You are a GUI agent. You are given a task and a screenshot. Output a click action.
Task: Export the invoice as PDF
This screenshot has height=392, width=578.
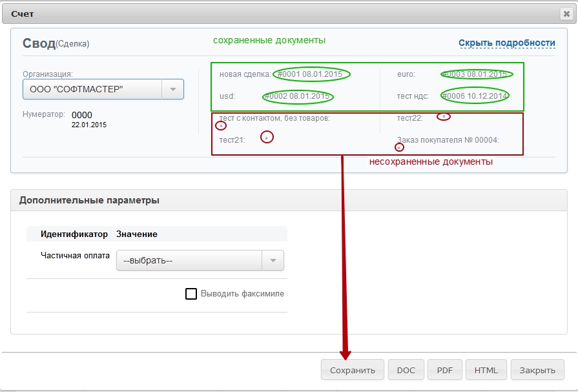444,371
